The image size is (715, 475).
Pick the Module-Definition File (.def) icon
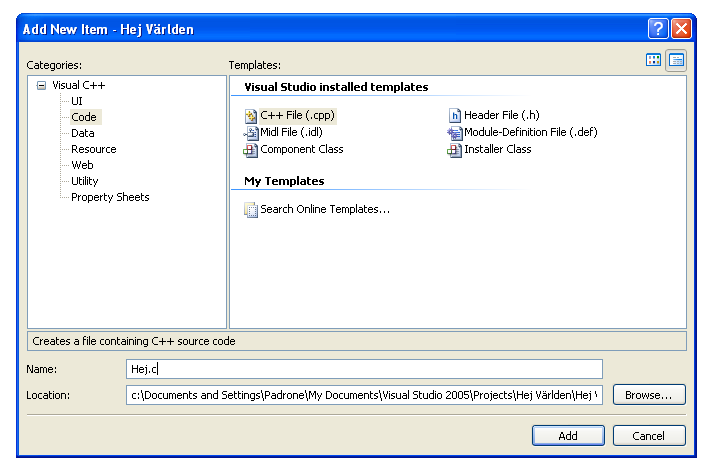coord(455,133)
